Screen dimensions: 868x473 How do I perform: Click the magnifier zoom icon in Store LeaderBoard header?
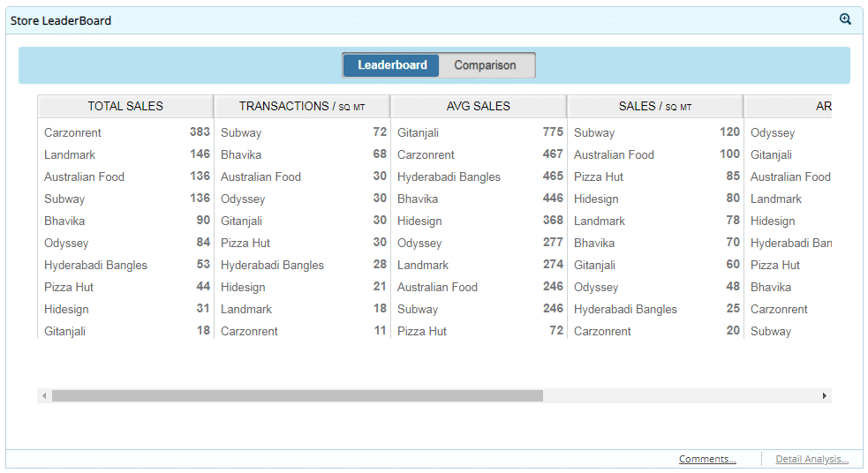(845, 19)
